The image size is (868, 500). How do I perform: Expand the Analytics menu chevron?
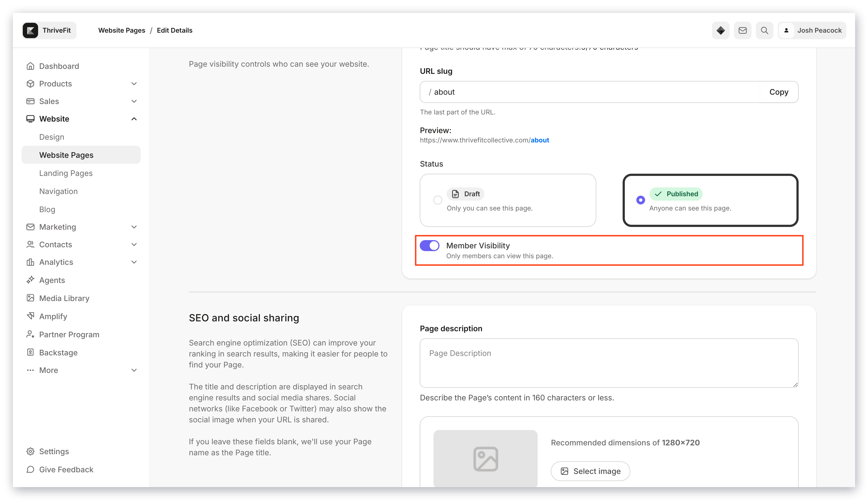[x=134, y=262]
